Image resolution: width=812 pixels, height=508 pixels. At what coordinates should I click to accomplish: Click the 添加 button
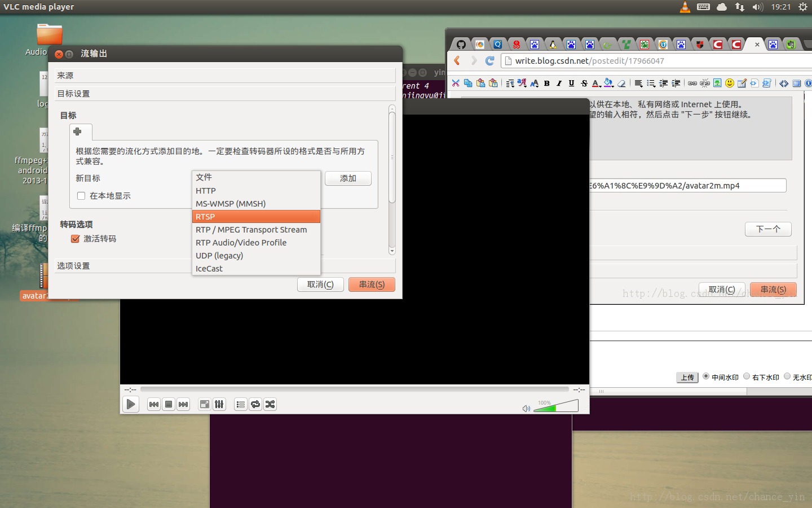(x=348, y=178)
